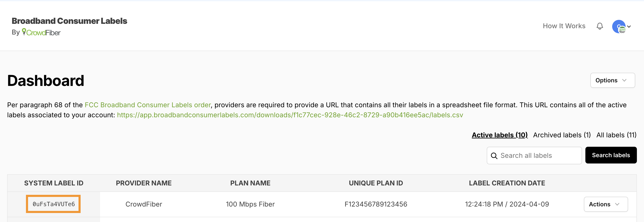Select the highlighted System Label ID cell

point(53,204)
